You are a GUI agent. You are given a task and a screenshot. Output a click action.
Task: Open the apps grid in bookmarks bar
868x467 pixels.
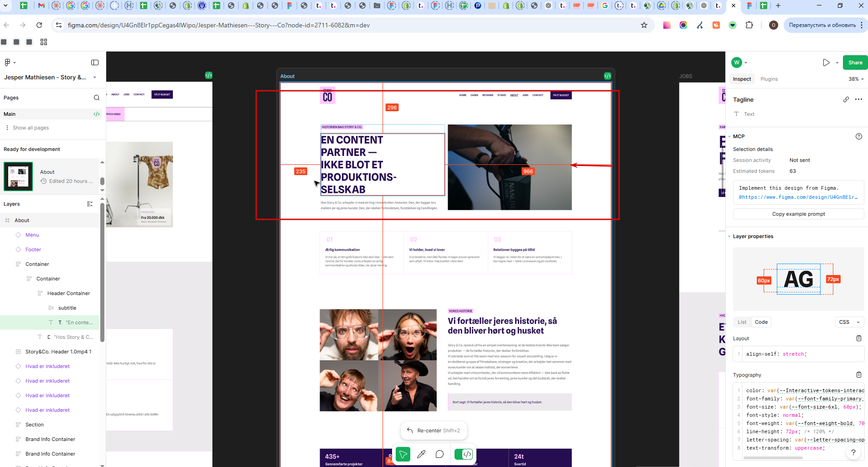click(44, 42)
